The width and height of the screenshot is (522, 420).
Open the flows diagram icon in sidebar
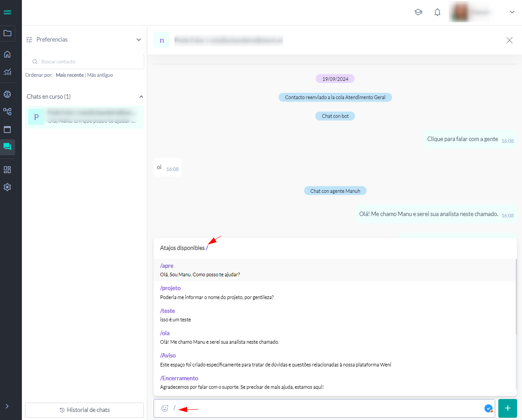click(7, 112)
